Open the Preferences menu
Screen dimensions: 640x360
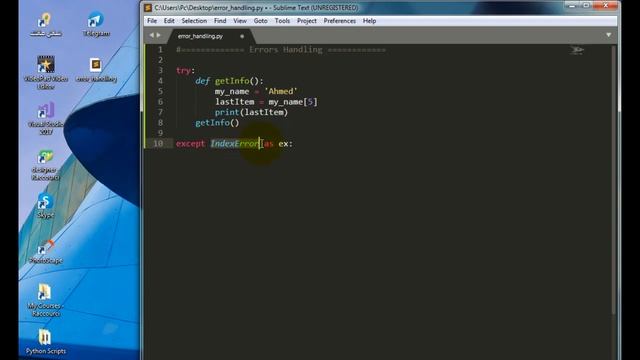(x=340, y=21)
